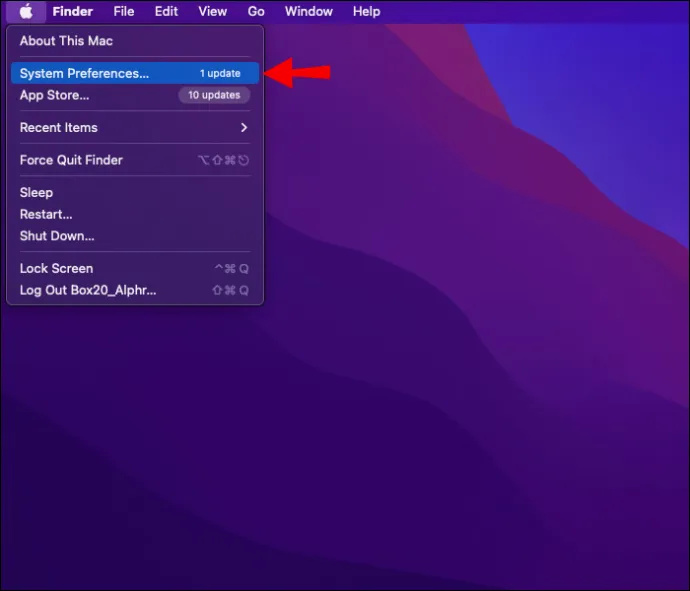This screenshot has height=591, width=690.
Task: Click the 10 updates badge
Action: [x=214, y=95]
